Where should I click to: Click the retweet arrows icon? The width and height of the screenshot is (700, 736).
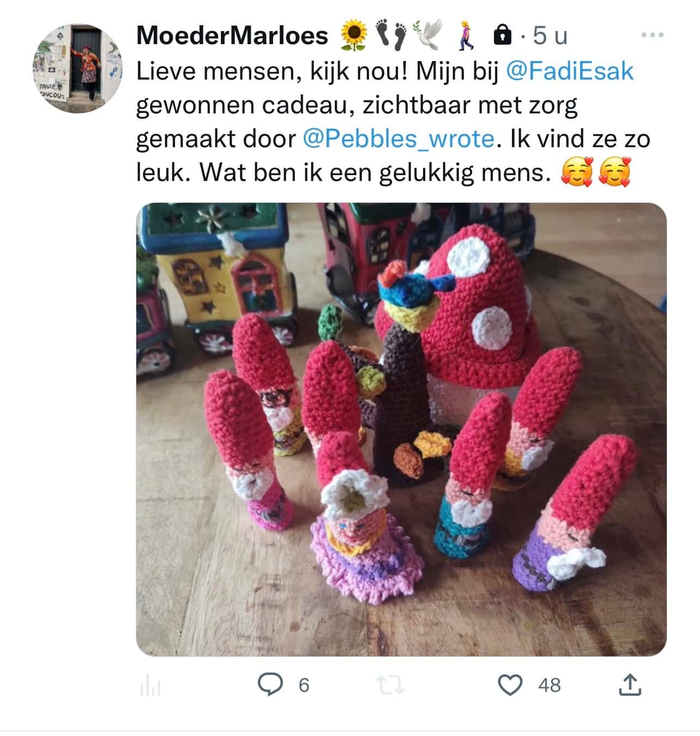[x=391, y=685]
